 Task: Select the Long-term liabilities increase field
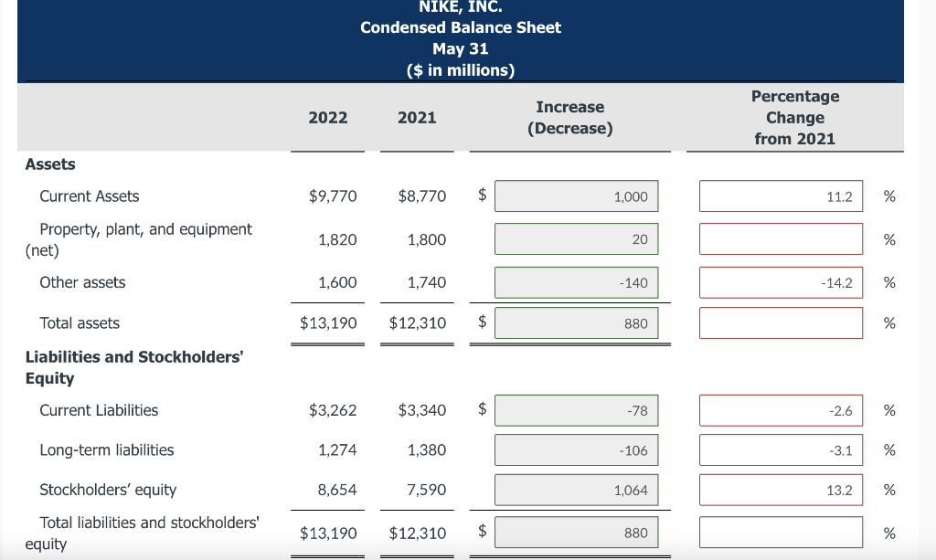coord(576,449)
